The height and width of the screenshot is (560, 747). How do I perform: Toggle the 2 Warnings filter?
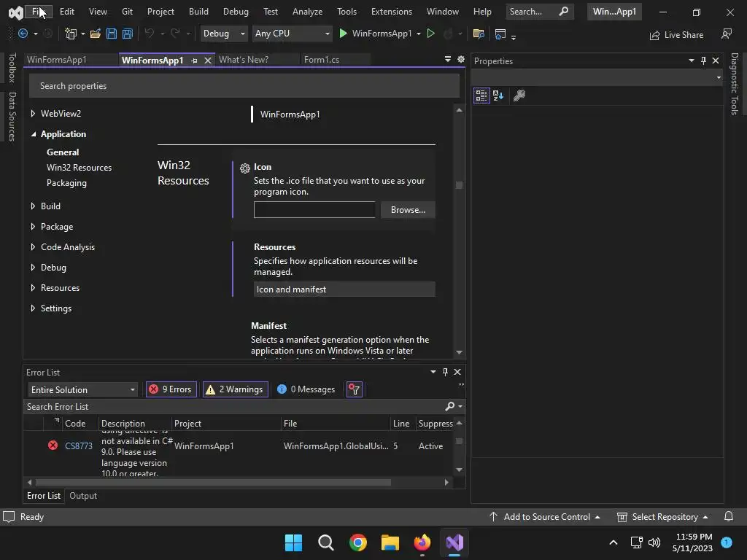pyautogui.click(x=236, y=389)
